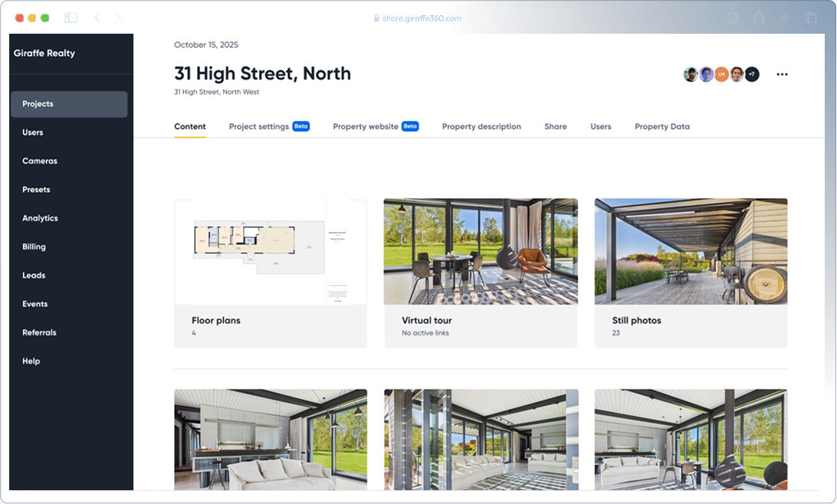837x504 pixels.
Task: Click the orange LM user avatar
Action: (x=721, y=74)
